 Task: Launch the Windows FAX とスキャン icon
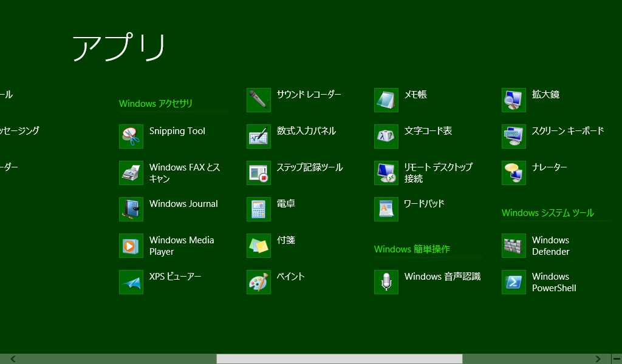tap(131, 173)
